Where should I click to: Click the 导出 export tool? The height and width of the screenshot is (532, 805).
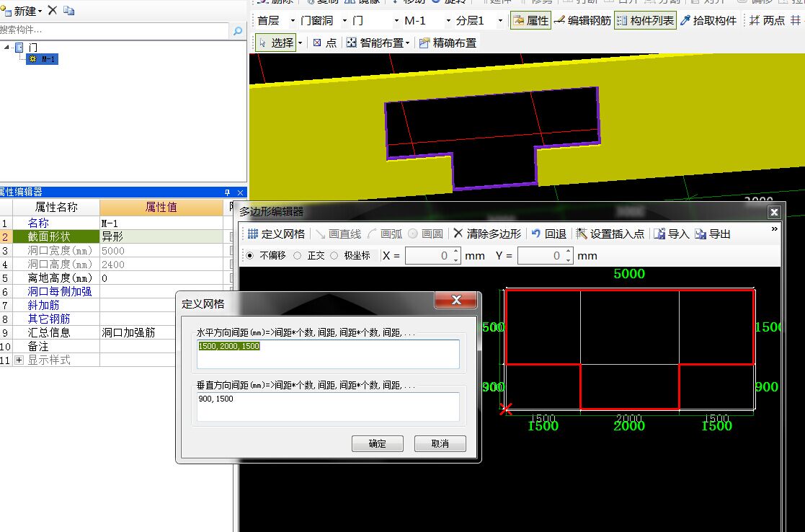713,234
